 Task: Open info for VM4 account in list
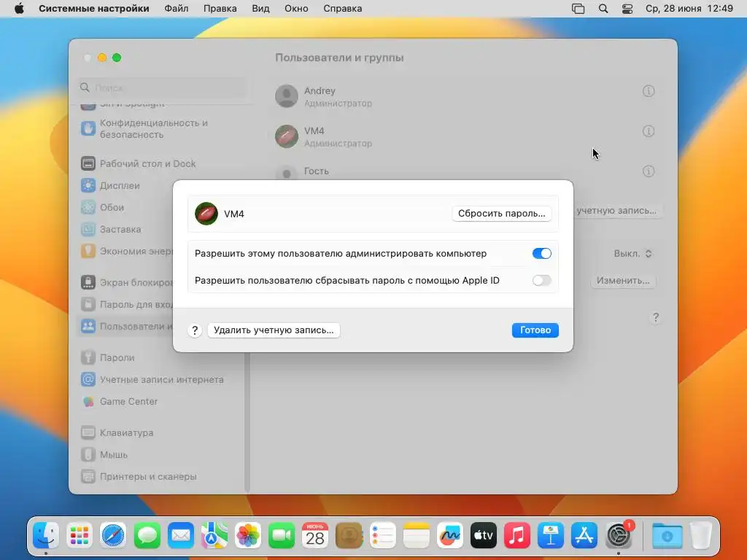point(649,131)
